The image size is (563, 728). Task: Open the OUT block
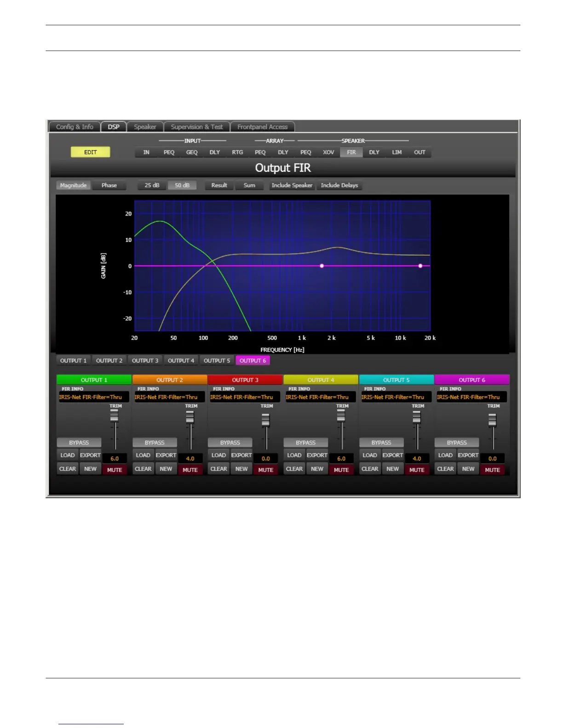click(419, 152)
